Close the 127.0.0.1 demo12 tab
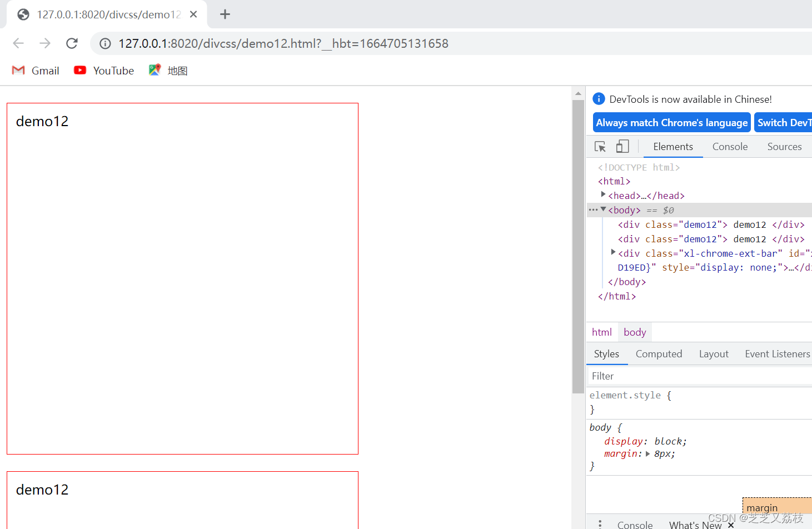The image size is (812, 529). [193, 14]
